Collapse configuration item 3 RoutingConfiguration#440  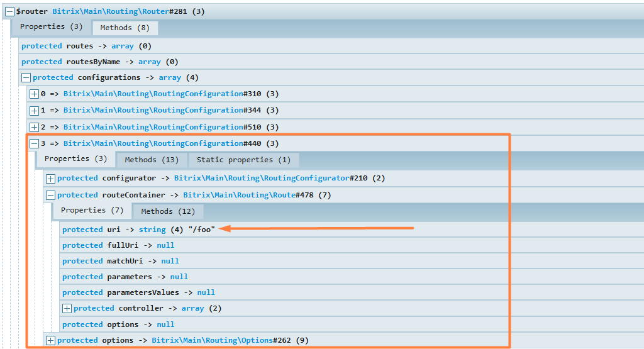pos(34,144)
